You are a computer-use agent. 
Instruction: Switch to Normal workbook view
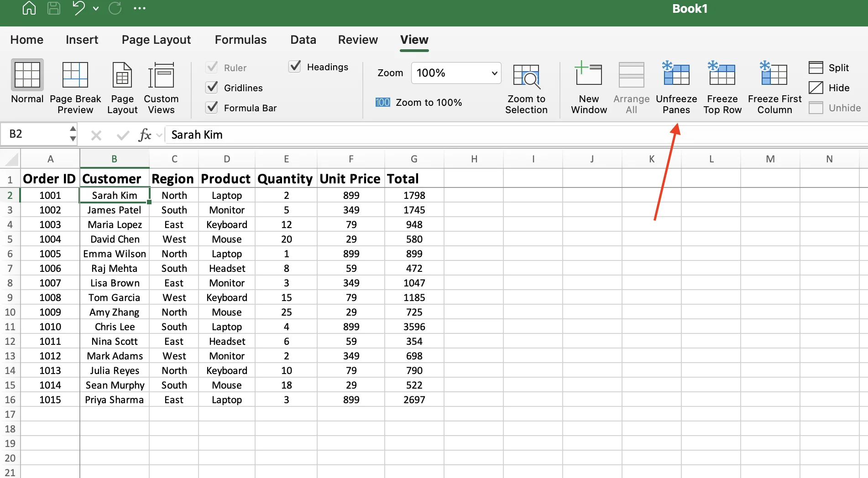coord(26,87)
